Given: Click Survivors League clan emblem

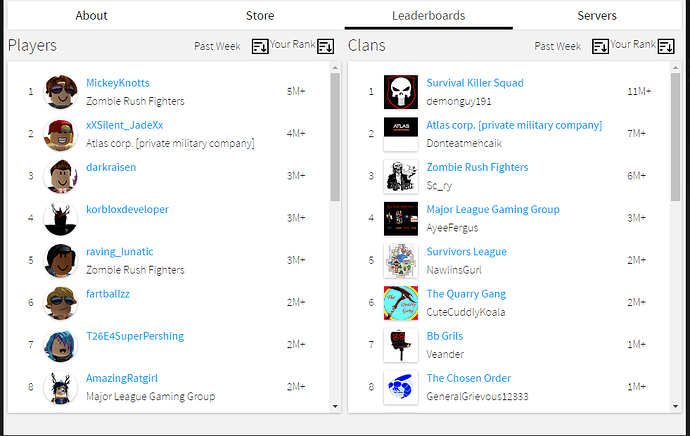Looking at the screenshot, I should (x=401, y=261).
